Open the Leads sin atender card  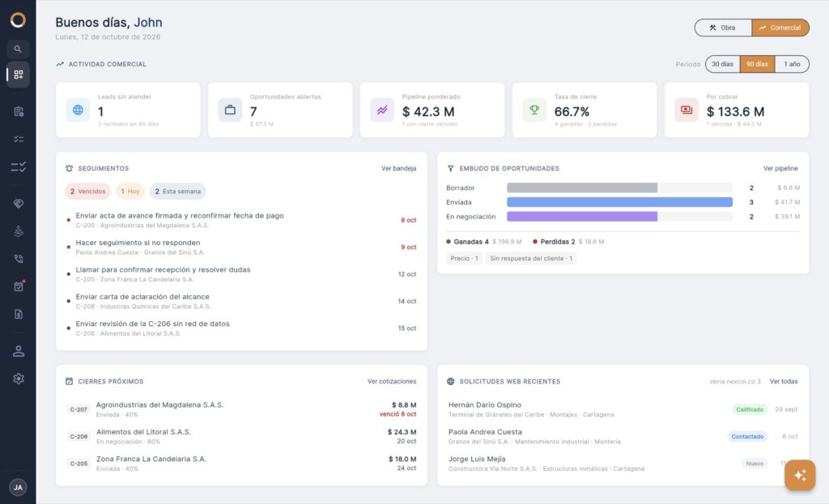click(x=128, y=110)
